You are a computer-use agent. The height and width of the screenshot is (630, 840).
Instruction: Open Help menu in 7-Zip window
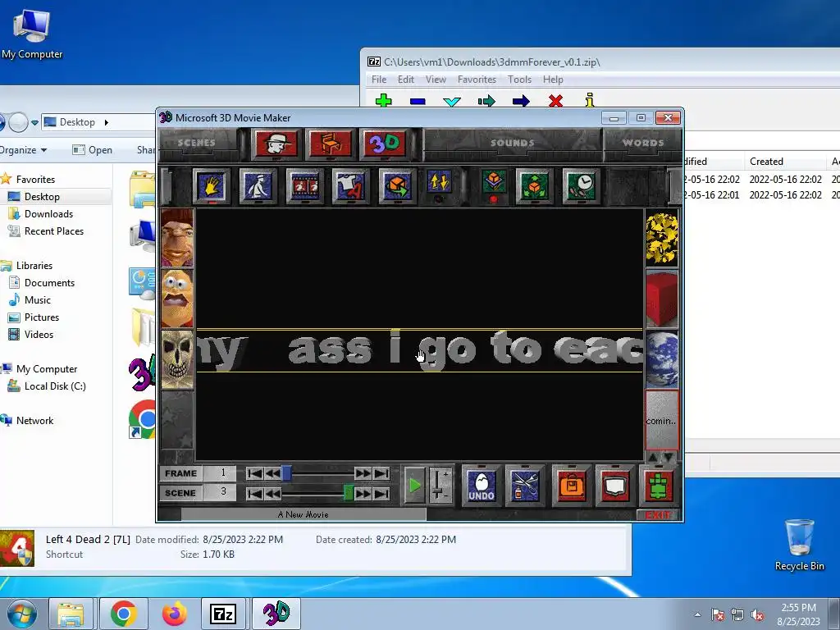(x=552, y=80)
